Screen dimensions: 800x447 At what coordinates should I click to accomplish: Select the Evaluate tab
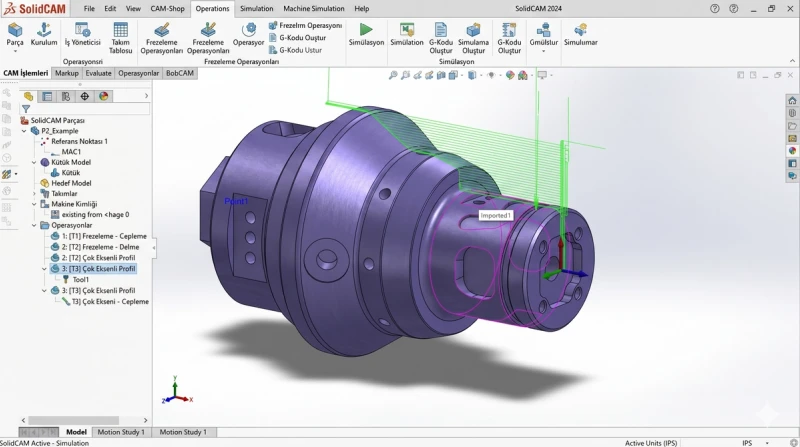(98, 73)
